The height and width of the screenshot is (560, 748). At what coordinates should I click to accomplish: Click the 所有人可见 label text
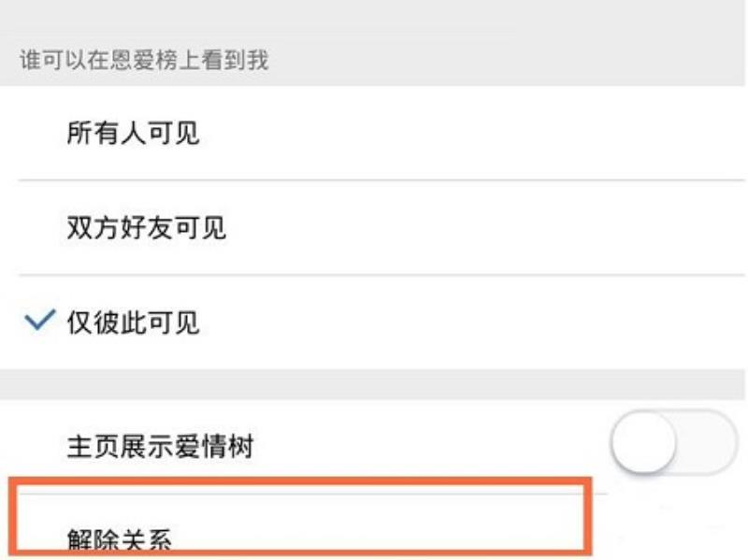133,133
